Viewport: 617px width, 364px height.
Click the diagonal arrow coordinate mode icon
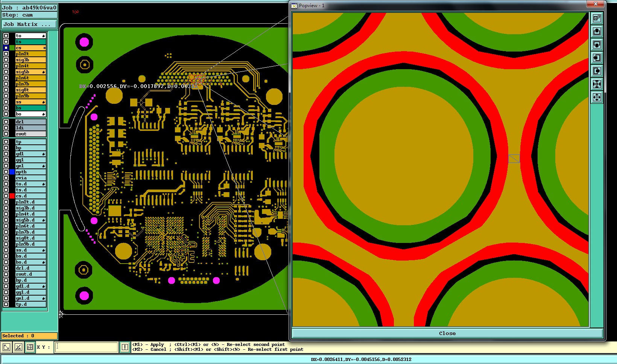point(6,347)
